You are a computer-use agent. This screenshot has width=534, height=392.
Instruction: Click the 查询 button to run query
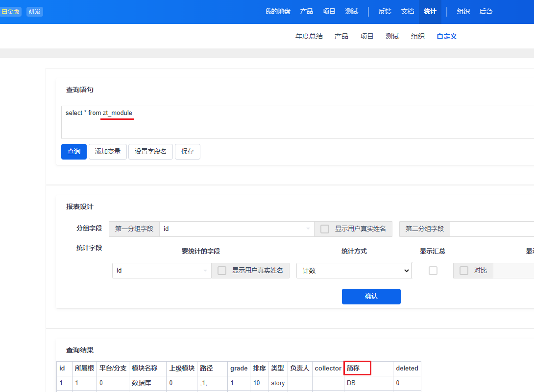(74, 152)
